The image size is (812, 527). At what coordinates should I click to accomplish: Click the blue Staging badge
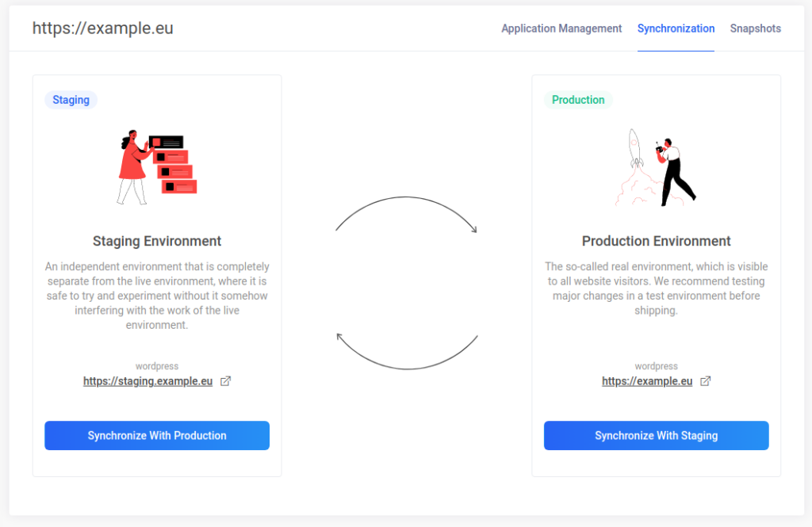click(x=71, y=100)
